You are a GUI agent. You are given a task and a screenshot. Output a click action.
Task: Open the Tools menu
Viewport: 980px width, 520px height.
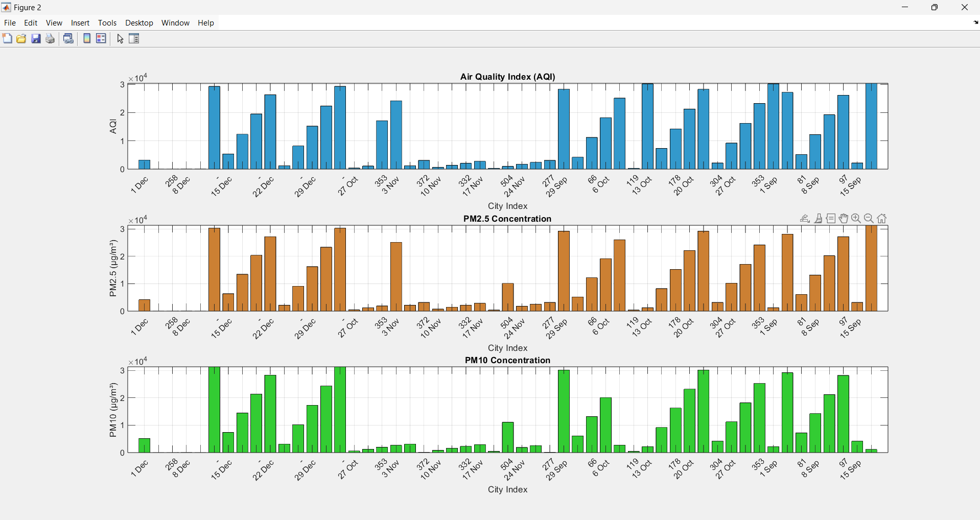point(107,23)
